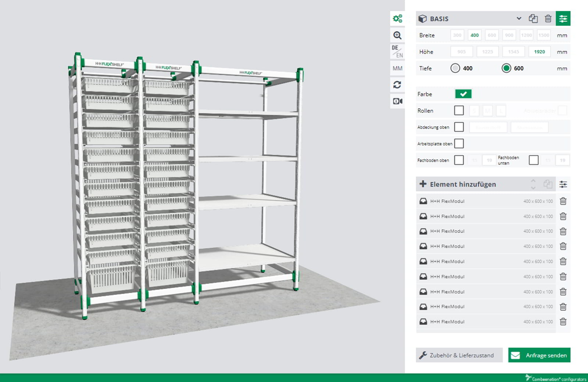Viewport: 588px width, 382px height.
Task: Check the Abdeckung oben checkbox
Action: [x=459, y=127]
